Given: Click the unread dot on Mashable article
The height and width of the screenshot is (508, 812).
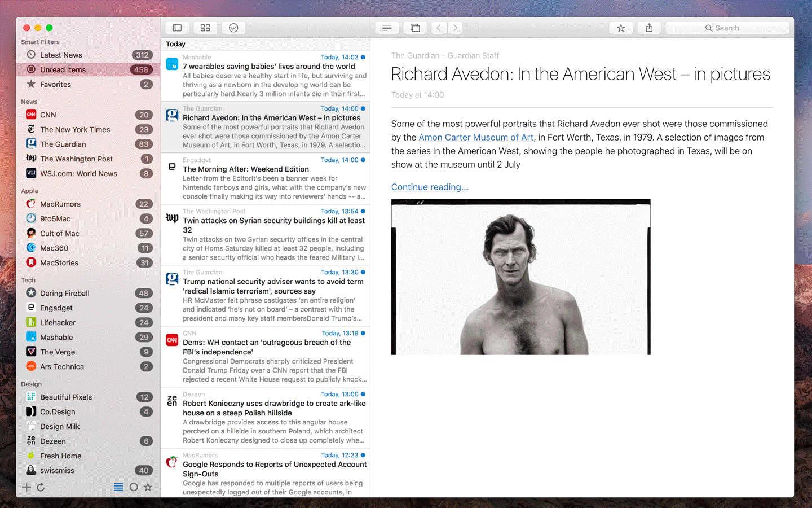Looking at the screenshot, I should [363, 57].
